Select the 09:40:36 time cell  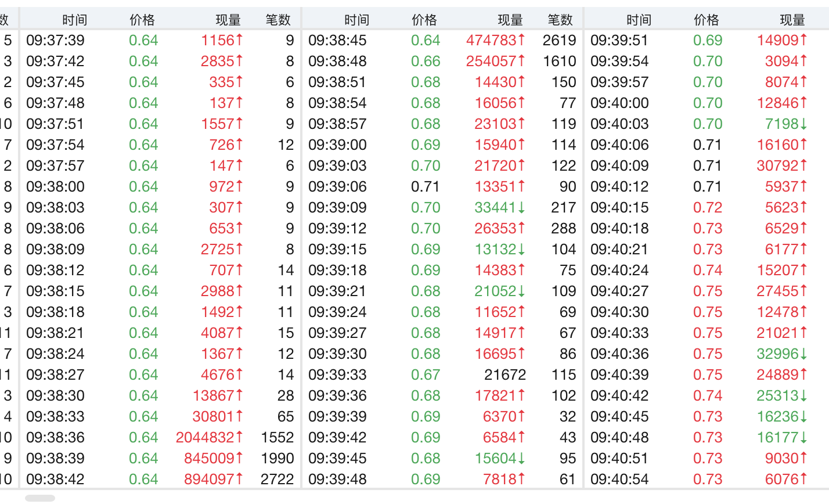619,354
